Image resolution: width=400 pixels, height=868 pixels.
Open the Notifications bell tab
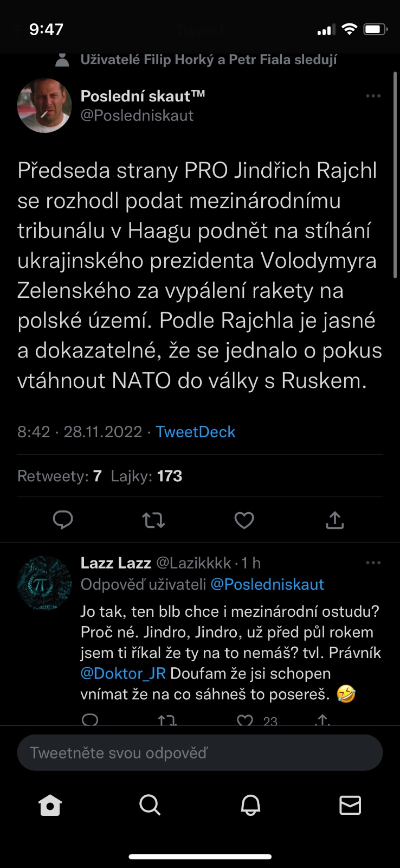(250, 805)
